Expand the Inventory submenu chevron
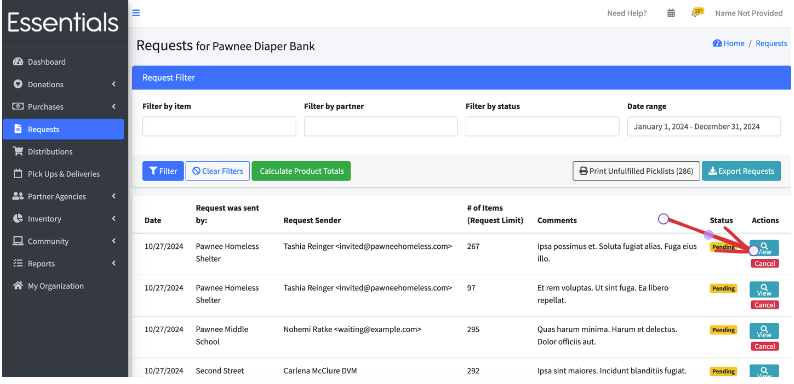 [113, 218]
